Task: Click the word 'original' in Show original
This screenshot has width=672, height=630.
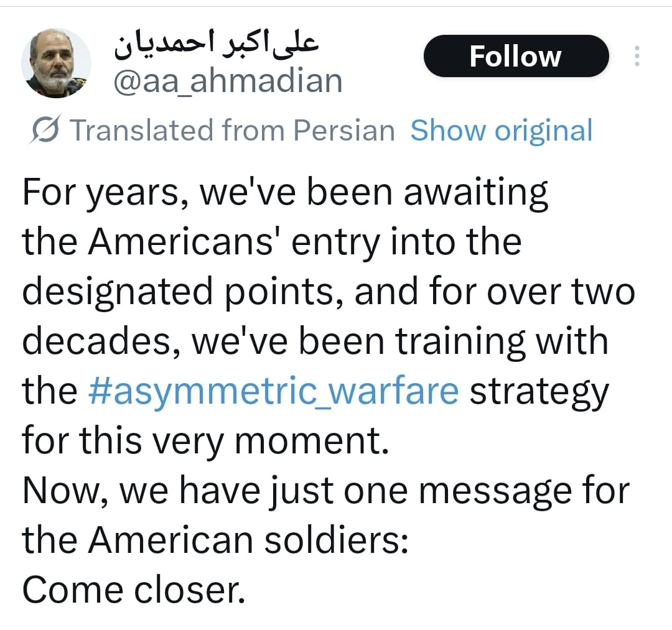Action: (543, 131)
